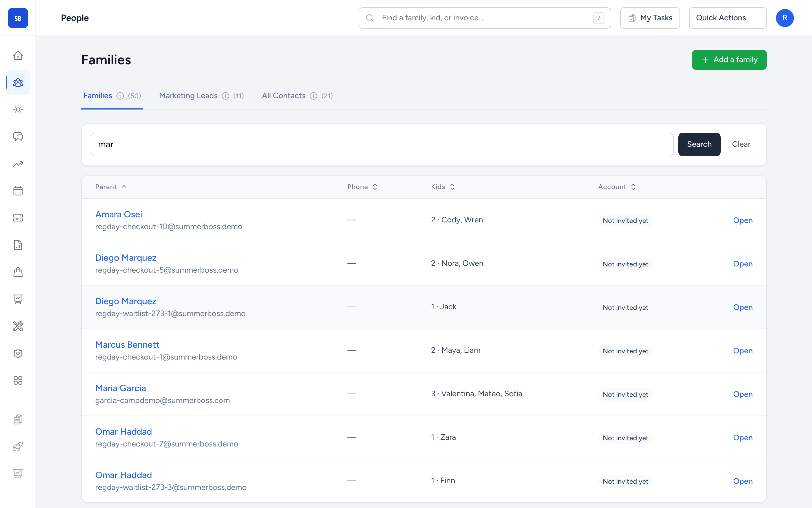Switch to the Marketing Leads tab
This screenshot has width=812, height=508.
pyautogui.click(x=201, y=96)
